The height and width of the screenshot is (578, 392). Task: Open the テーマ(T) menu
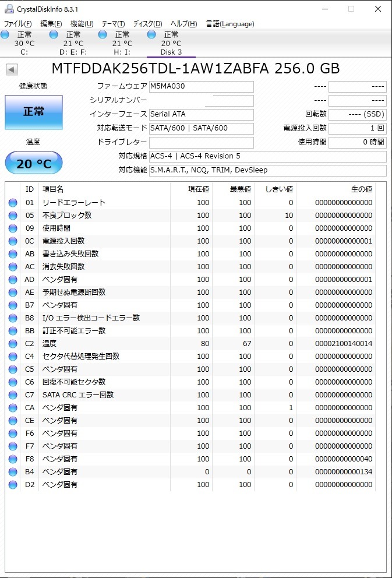pos(113,24)
